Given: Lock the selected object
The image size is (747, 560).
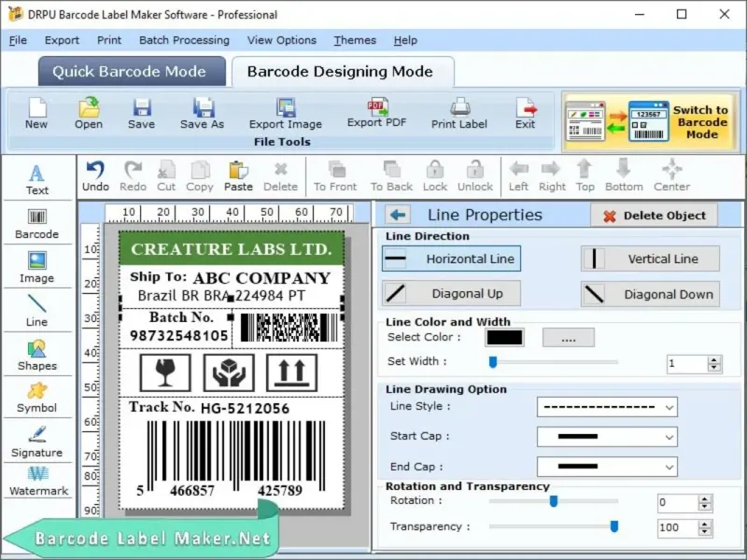Looking at the screenshot, I should 435,176.
